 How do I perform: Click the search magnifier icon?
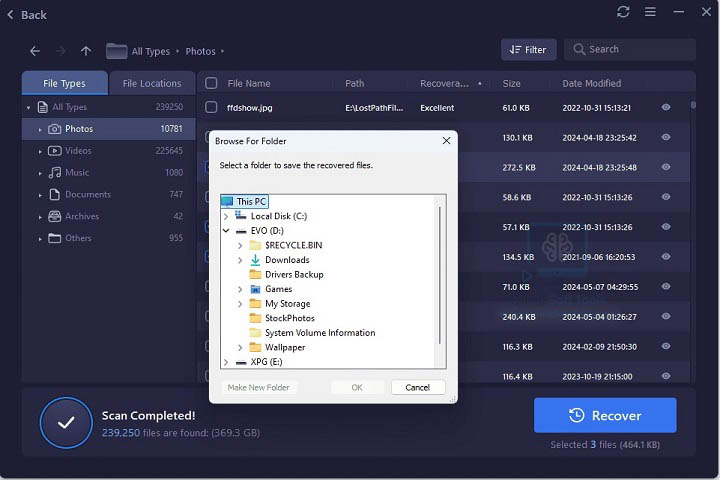coord(579,49)
